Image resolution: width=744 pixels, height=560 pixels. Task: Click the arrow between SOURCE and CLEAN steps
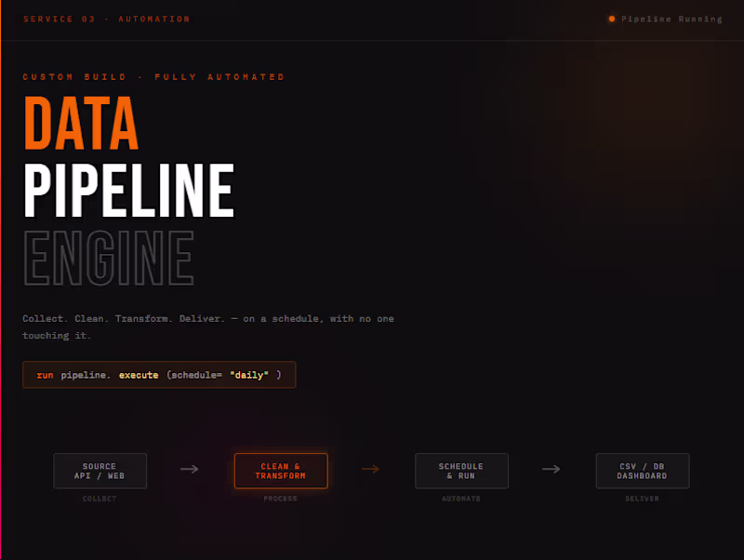(190, 470)
